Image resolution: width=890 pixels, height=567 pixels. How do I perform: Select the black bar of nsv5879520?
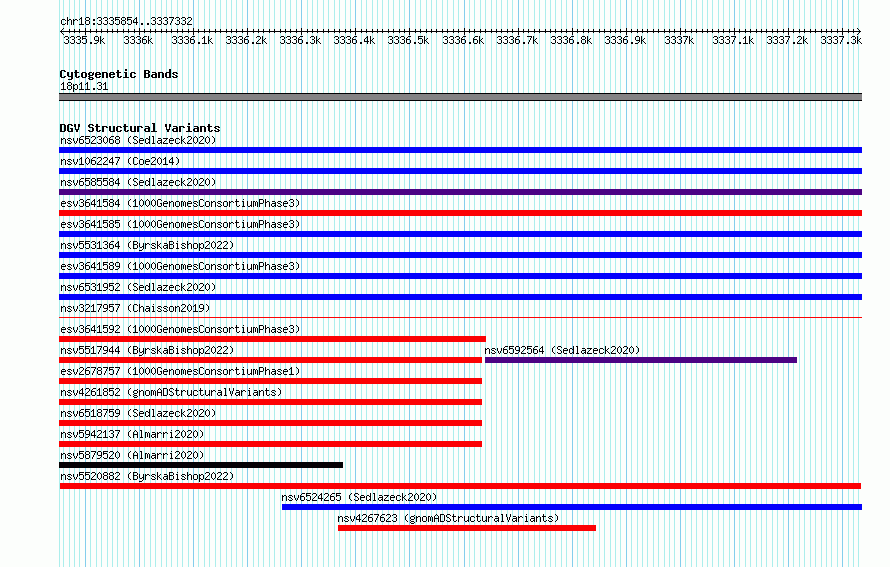click(x=201, y=465)
